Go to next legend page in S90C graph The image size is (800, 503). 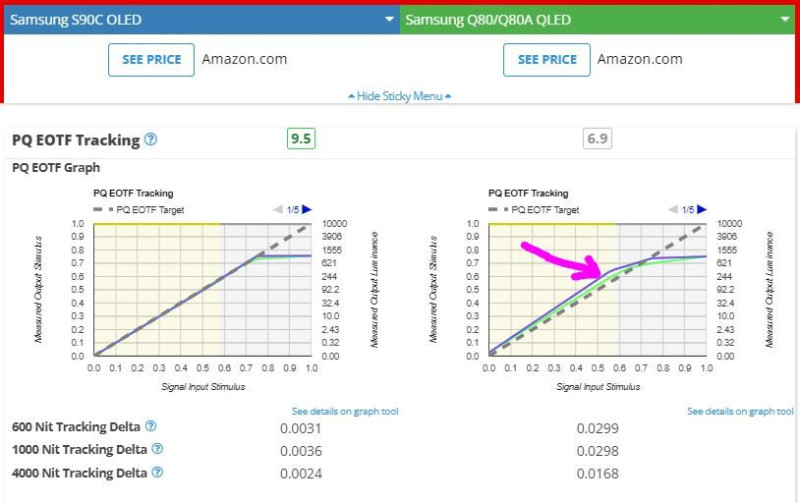[x=307, y=209]
